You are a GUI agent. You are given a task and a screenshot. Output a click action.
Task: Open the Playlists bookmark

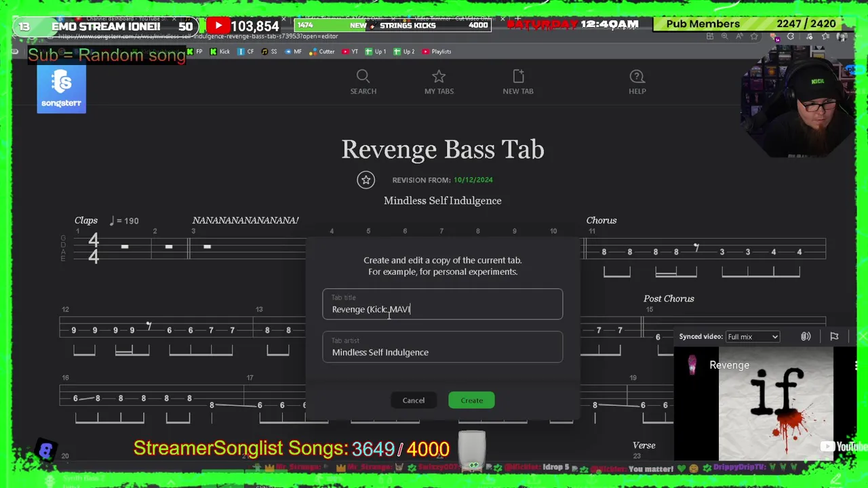click(437, 52)
